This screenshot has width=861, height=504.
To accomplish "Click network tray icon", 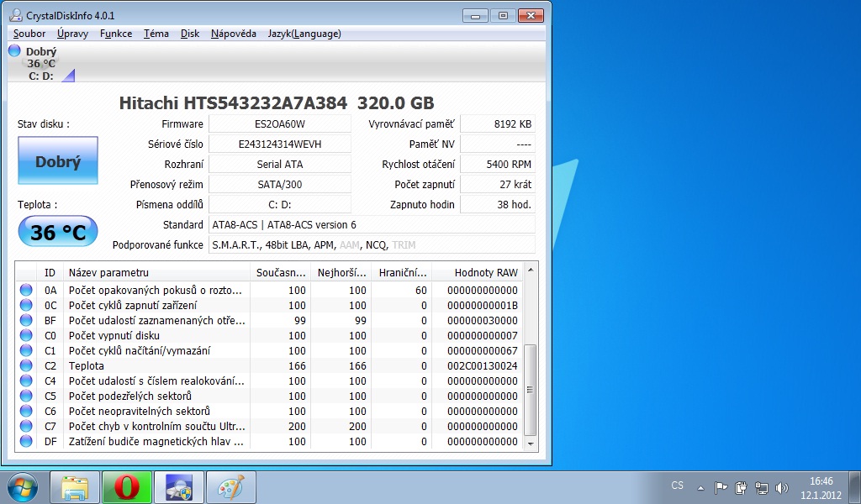I will (762, 487).
